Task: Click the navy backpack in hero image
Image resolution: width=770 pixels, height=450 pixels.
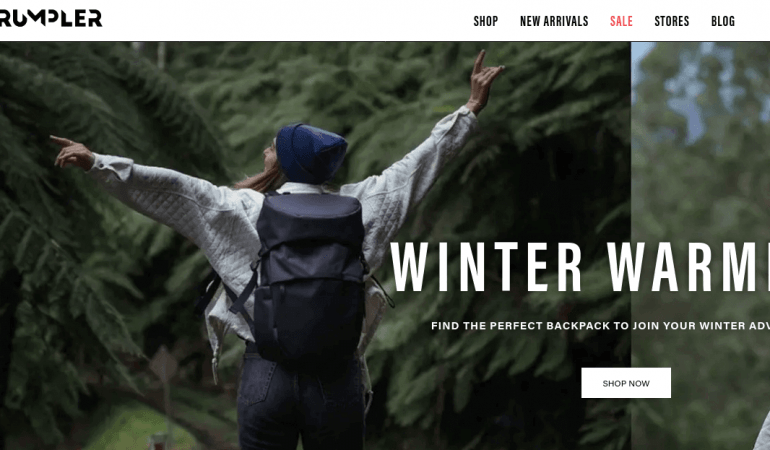Action: (309, 275)
